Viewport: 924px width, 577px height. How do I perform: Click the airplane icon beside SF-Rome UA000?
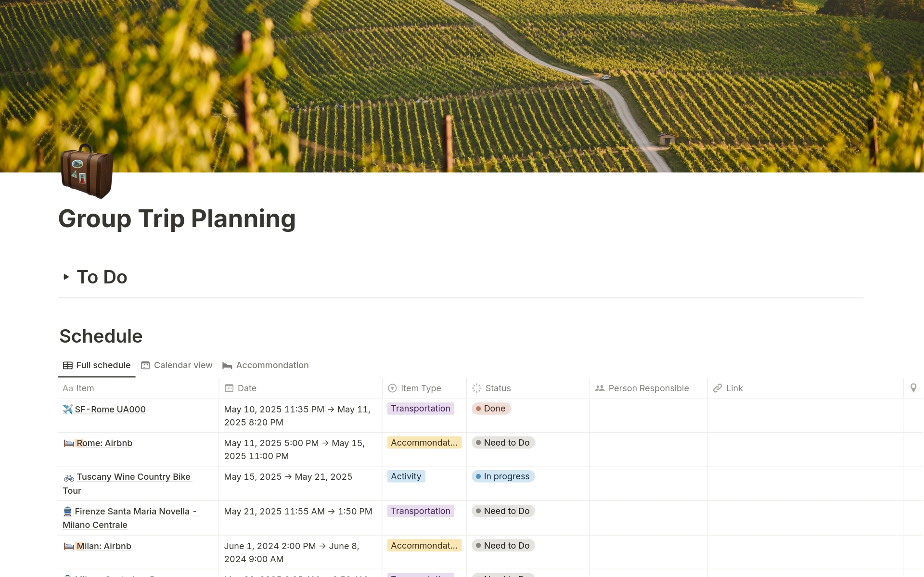(67, 410)
